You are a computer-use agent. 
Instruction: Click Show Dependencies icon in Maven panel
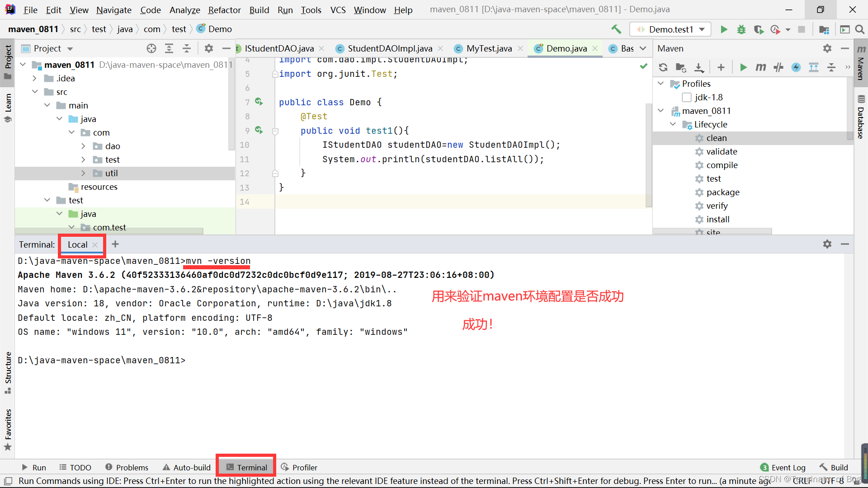click(814, 67)
